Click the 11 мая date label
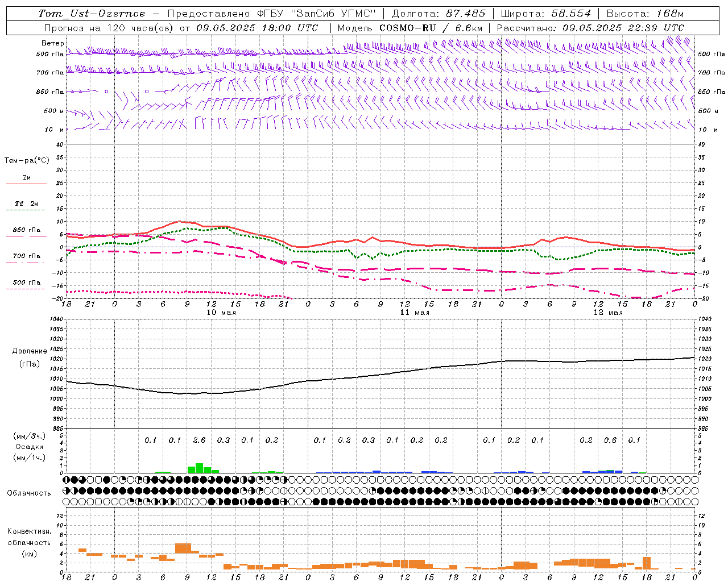This screenshot has width=728, height=582. (415, 313)
